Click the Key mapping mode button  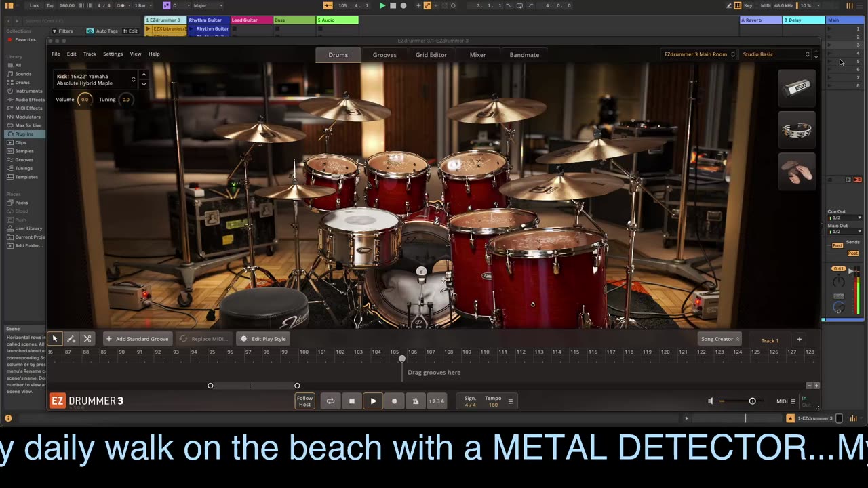[749, 5]
